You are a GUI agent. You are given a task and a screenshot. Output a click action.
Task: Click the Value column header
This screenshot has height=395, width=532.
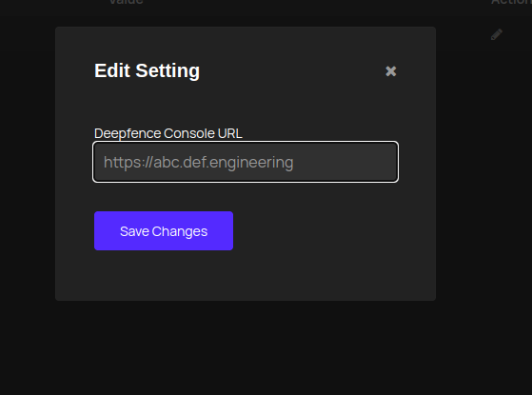(127, 2)
